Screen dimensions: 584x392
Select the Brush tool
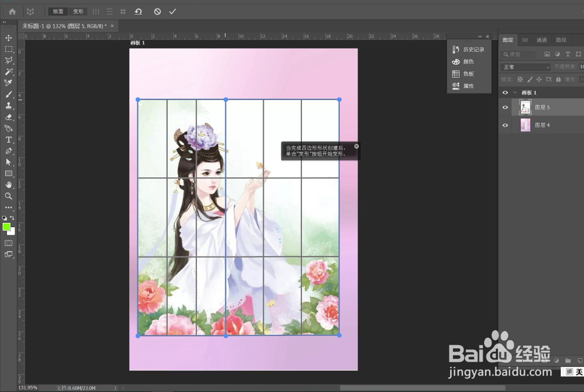pyautogui.click(x=9, y=94)
